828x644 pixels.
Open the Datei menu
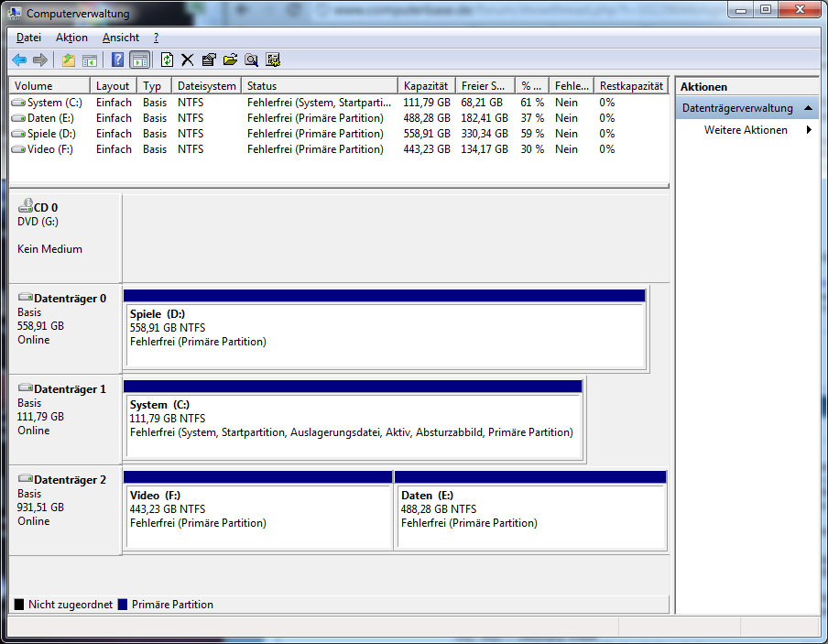(x=28, y=38)
